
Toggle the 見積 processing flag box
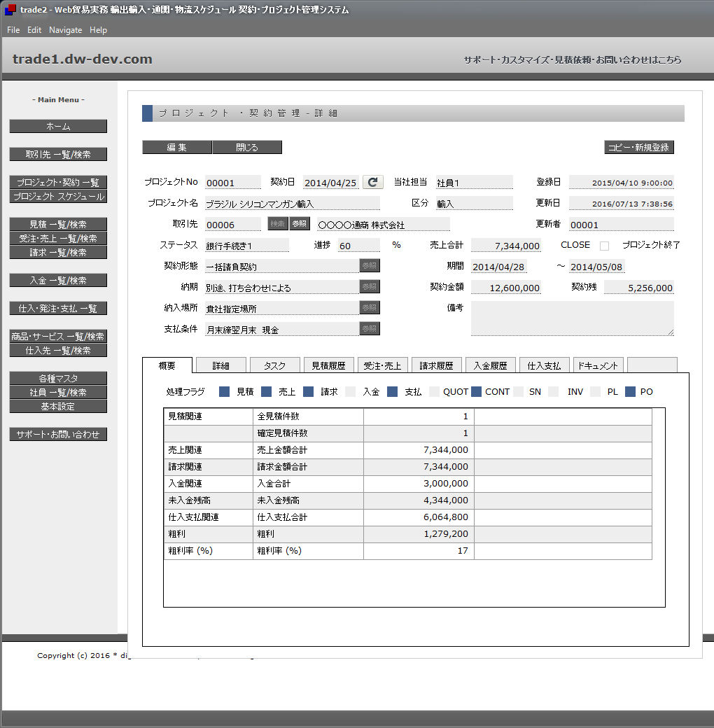point(224,392)
